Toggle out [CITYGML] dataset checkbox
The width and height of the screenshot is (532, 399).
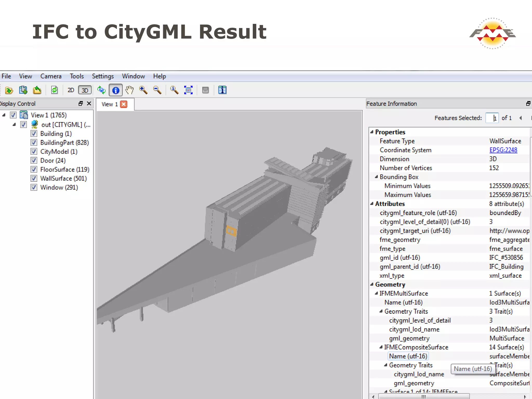pyautogui.click(x=24, y=124)
